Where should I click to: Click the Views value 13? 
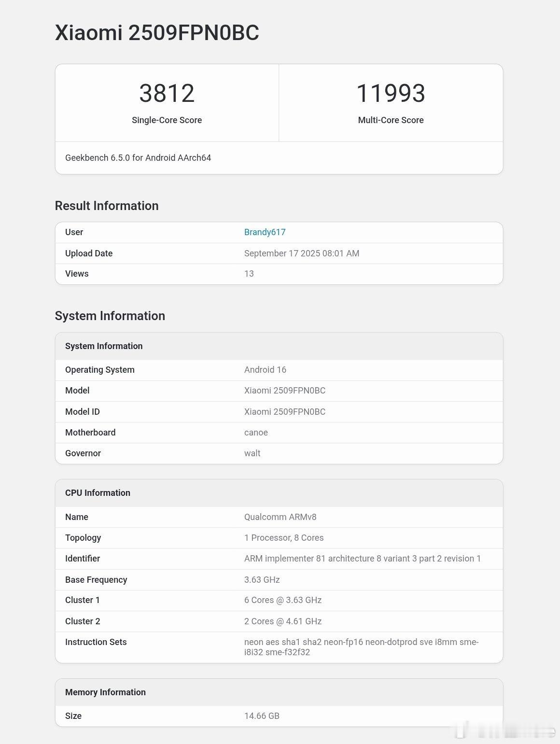[249, 274]
